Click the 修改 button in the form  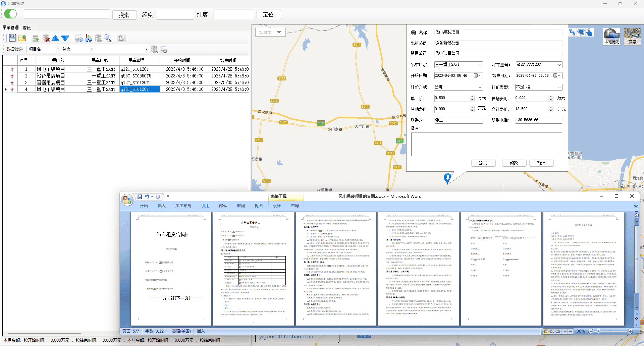[514, 163]
